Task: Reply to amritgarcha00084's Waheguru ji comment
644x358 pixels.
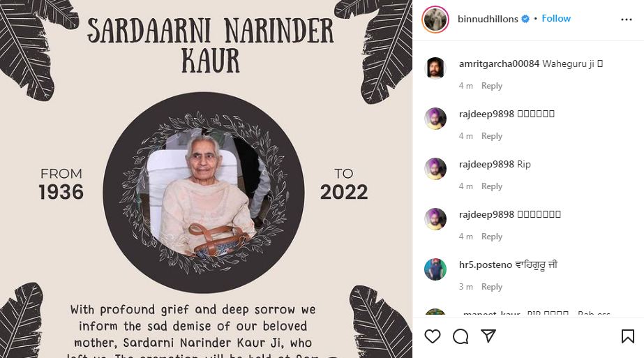Action: [492, 86]
